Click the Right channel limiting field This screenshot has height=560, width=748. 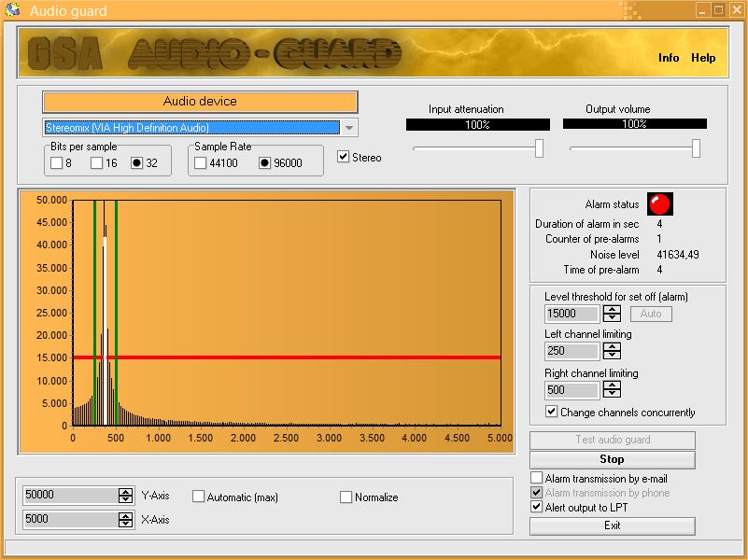click(x=572, y=390)
